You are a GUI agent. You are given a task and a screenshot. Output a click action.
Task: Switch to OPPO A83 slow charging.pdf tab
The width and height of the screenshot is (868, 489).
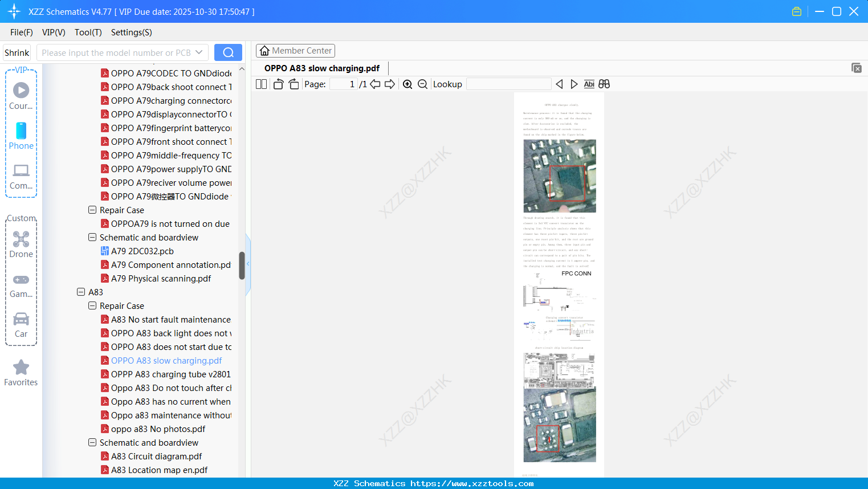click(322, 68)
